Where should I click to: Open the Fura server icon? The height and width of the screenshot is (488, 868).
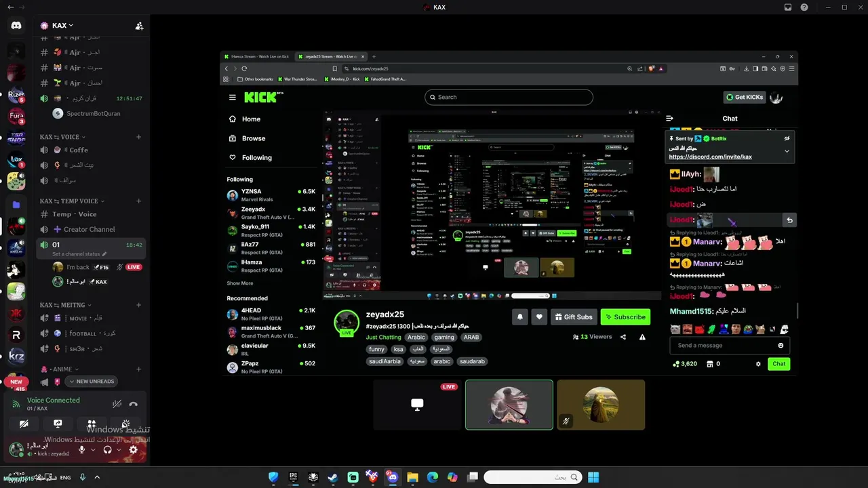(x=16, y=117)
